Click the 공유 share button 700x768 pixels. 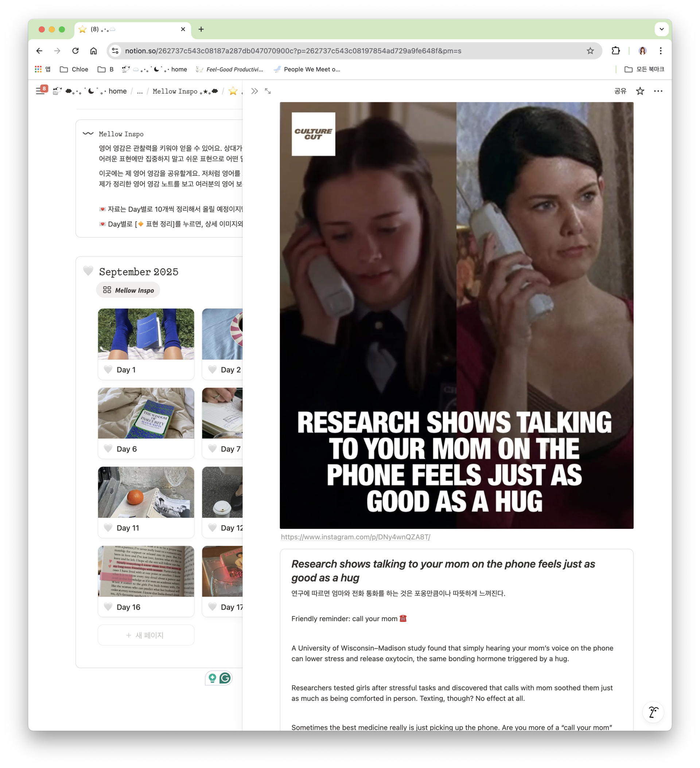pos(620,91)
